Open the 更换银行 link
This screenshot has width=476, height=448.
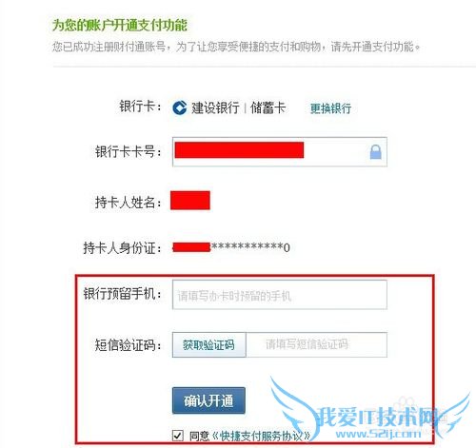pyautogui.click(x=330, y=108)
